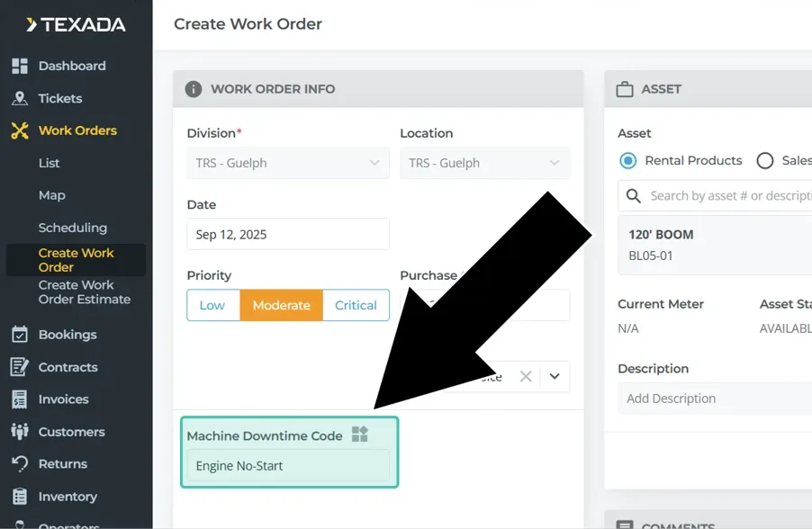Click the Invoices receipt icon

[x=20, y=399]
